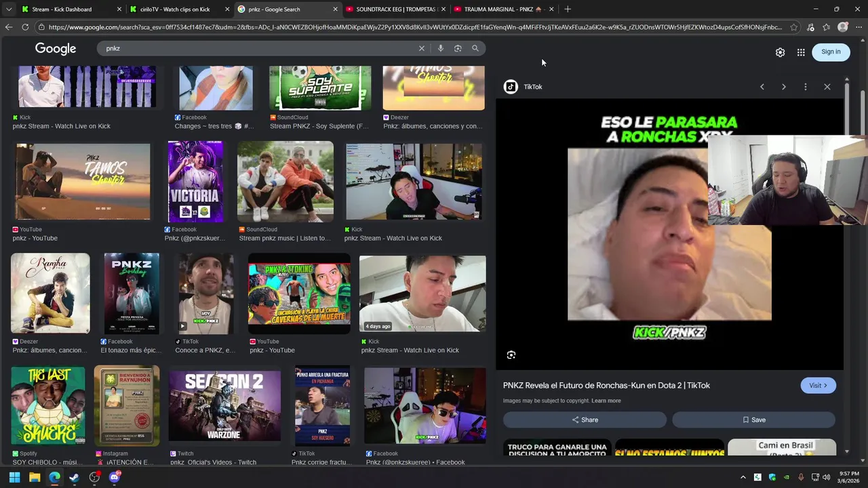This screenshot has width=868, height=488.
Task: Open Steam from the taskbar
Action: [74, 477]
